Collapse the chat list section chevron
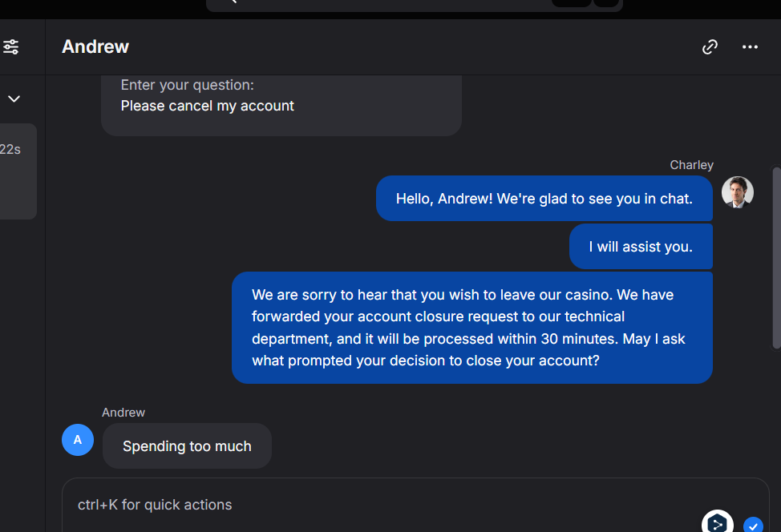 14,99
